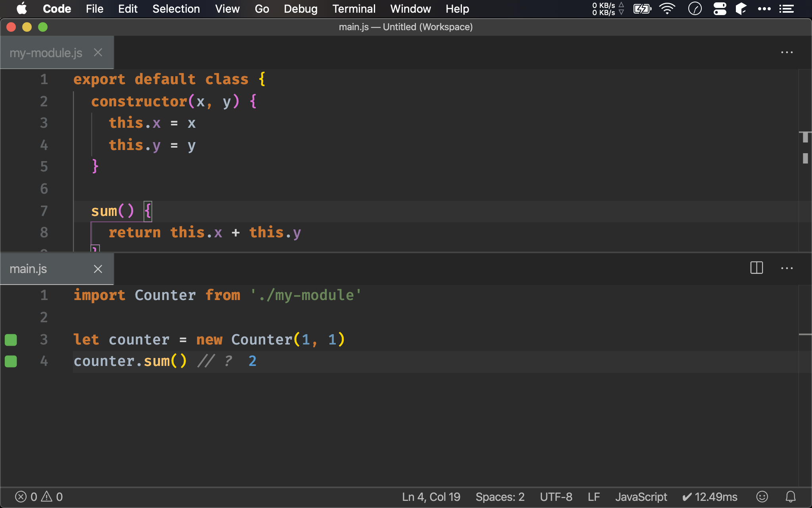Screen dimensions: 812x508
Task: Click the green debug indicator on line 4
Action: click(11, 362)
